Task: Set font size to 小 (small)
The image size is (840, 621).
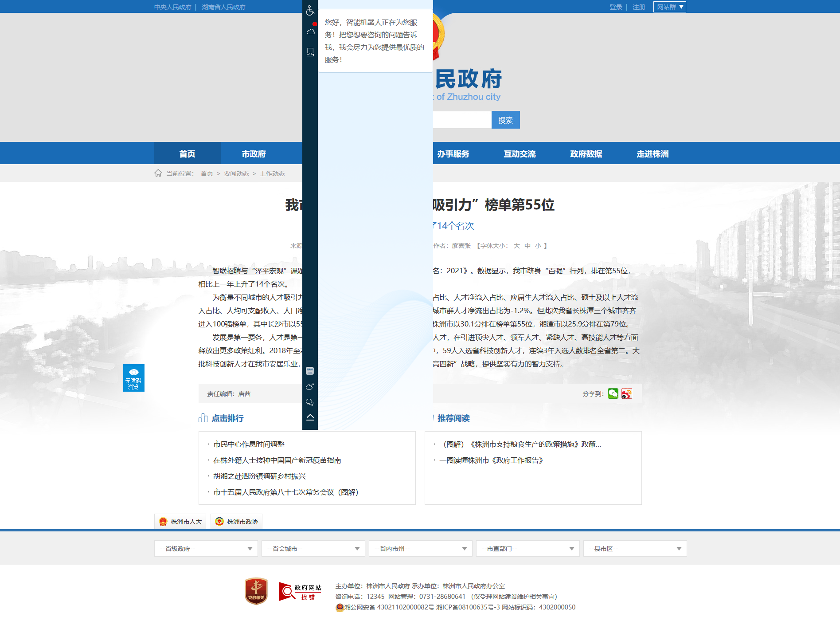Action: click(538, 246)
